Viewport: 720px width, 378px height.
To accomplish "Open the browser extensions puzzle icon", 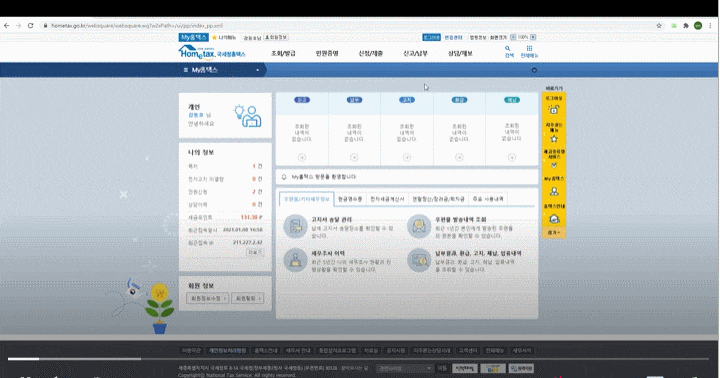I will tap(686, 26).
